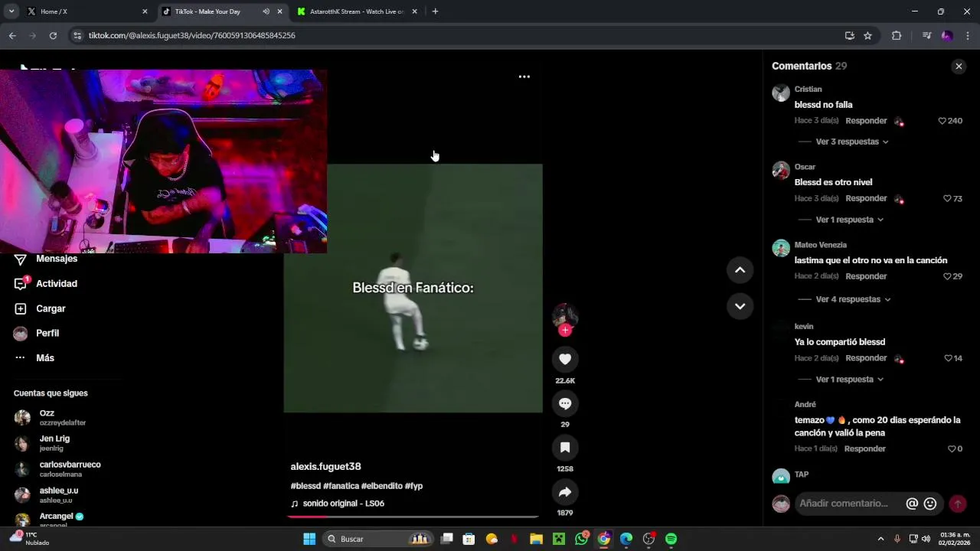980x551 pixels.
Task: Reply to kevin's comment via Responder
Action: pyautogui.click(x=866, y=358)
